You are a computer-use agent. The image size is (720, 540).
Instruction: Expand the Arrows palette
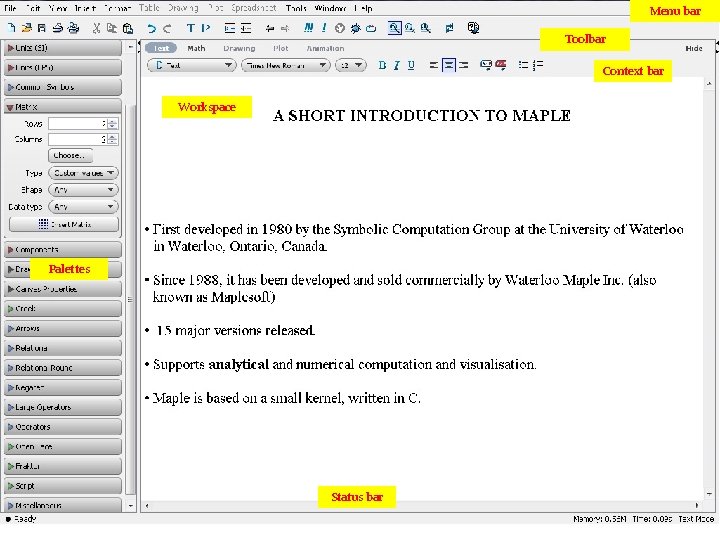pyautogui.click(x=63, y=329)
